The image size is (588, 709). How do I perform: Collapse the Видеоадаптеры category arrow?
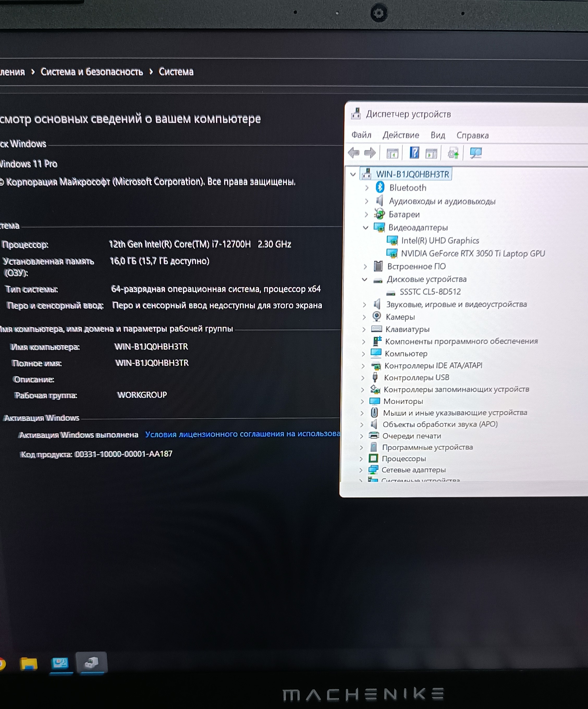(x=365, y=227)
